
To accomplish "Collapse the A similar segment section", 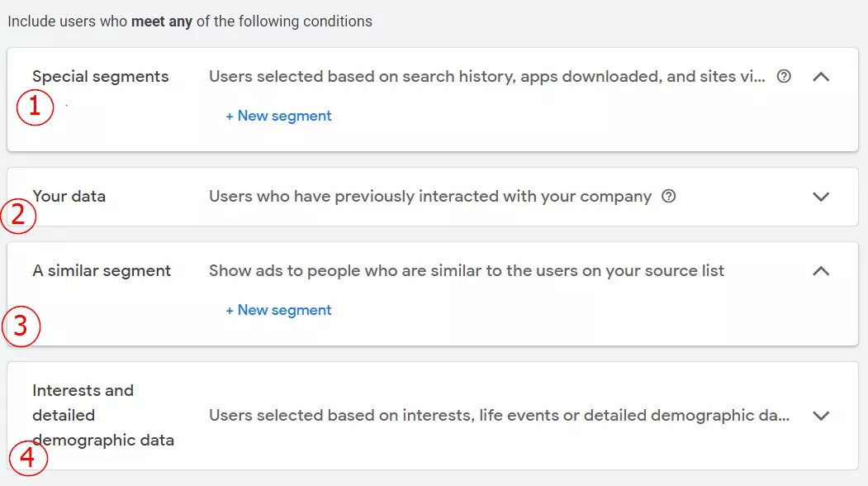I will [x=821, y=271].
